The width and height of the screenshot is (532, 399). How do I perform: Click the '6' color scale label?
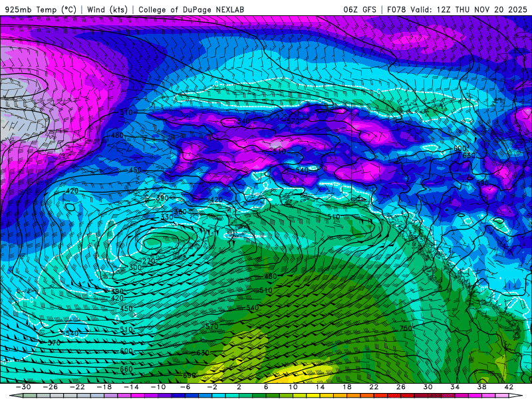pos(266,387)
